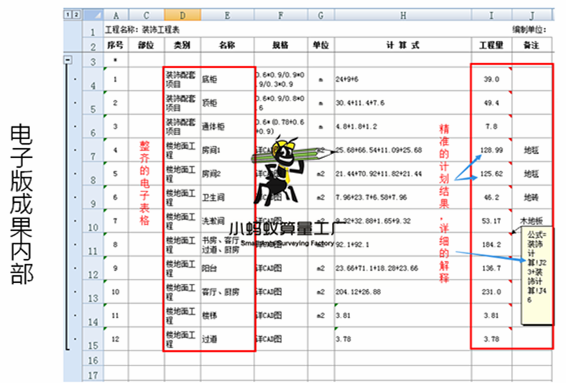Click the 卫生间 name cell
Image resolution: width=566 pixels, height=383 pixels.
pyautogui.click(x=227, y=197)
